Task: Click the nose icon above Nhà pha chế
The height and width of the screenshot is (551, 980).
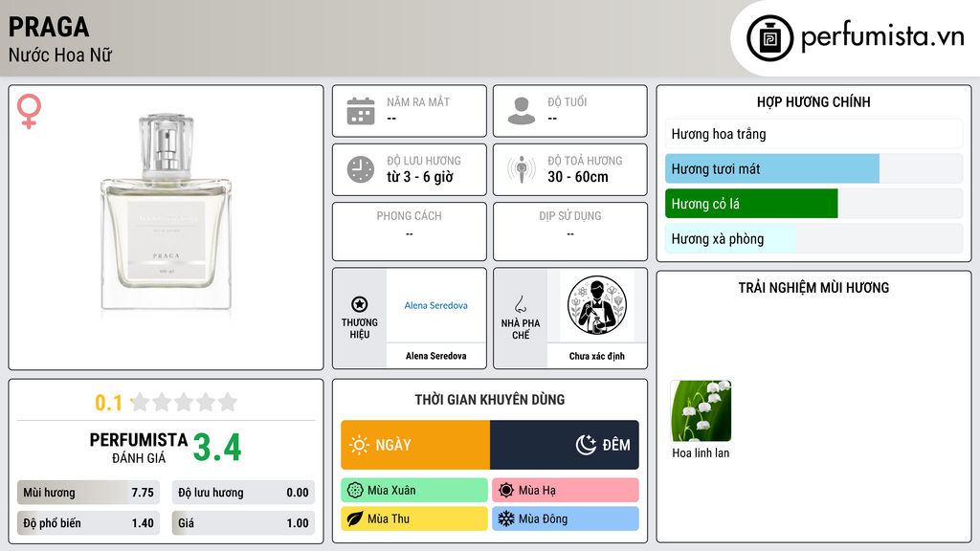Action: point(520,304)
